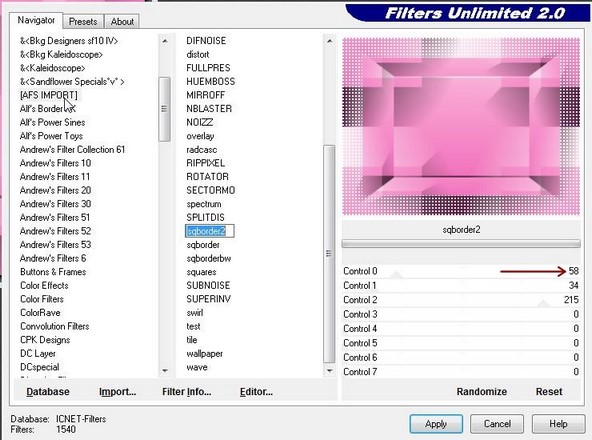Reset the filter controls
This screenshot has width=592, height=440.
pyautogui.click(x=549, y=392)
